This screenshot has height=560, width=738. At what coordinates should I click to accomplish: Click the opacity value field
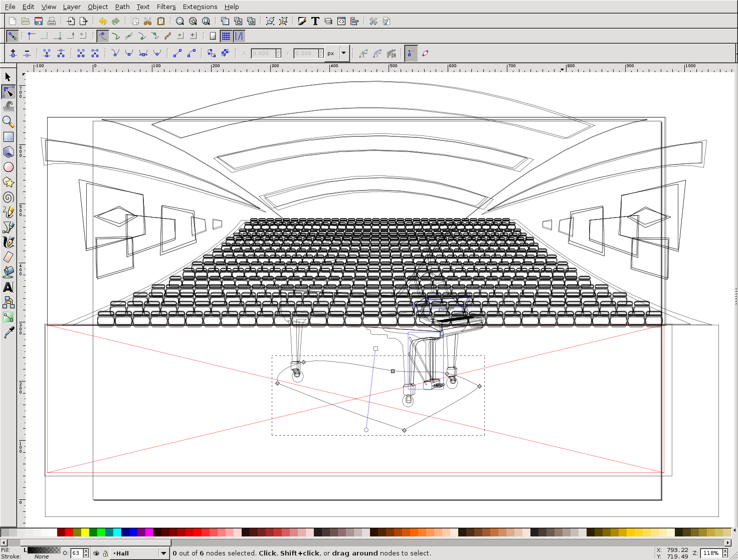[76, 553]
